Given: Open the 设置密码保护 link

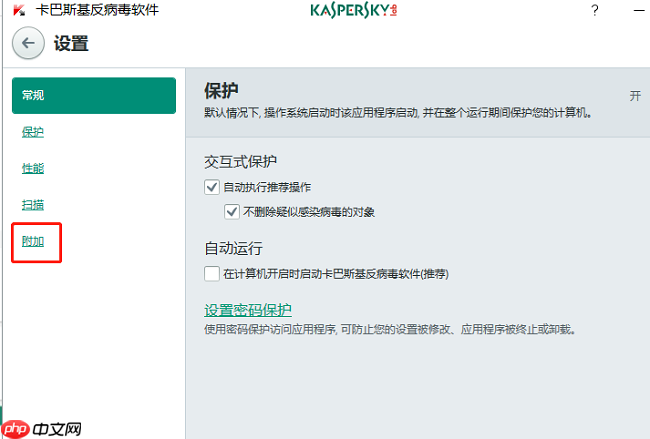Looking at the screenshot, I should [x=248, y=310].
